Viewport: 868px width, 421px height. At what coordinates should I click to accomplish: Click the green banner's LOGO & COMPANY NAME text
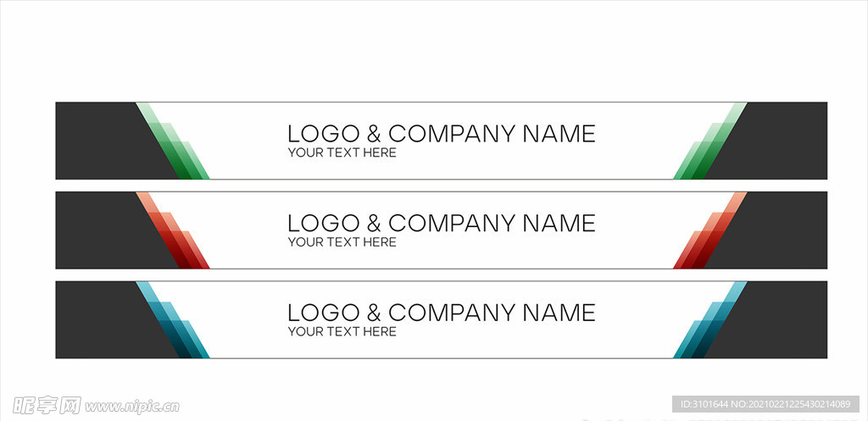point(441,134)
